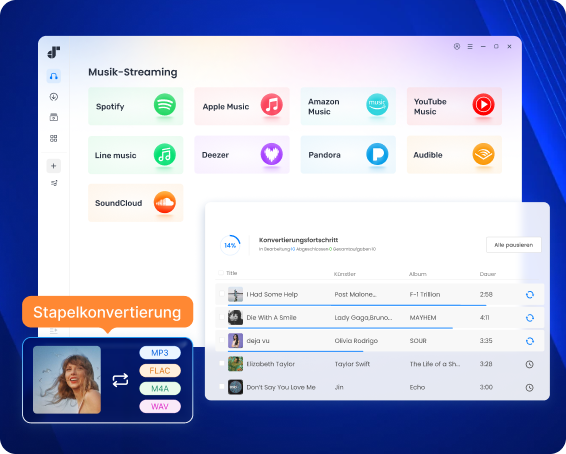Select the Deezer service card
The height and width of the screenshot is (454, 566).
pos(242,155)
